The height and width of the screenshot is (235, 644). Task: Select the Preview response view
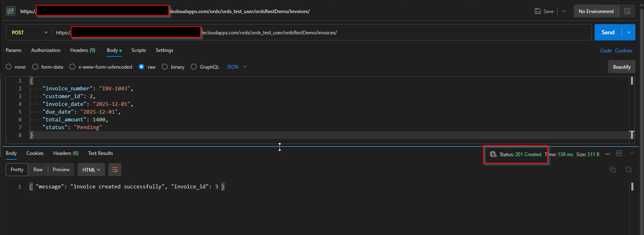[x=61, y=170]
